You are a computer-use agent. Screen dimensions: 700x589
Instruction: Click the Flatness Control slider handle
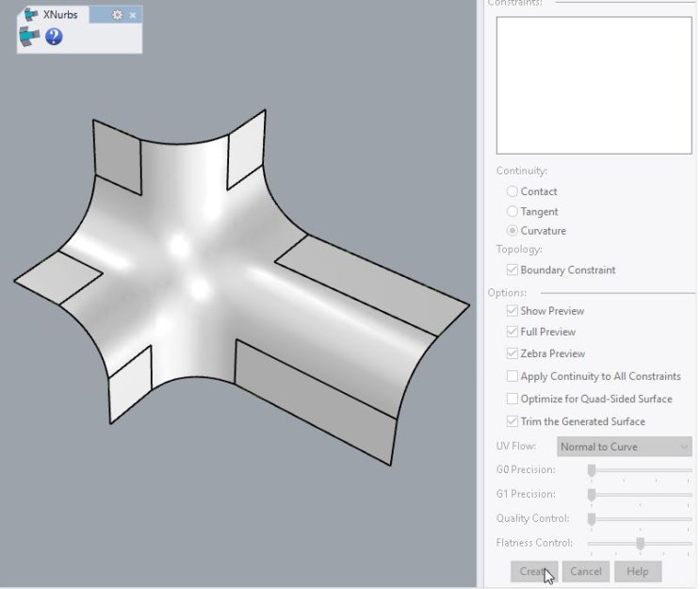641,544
